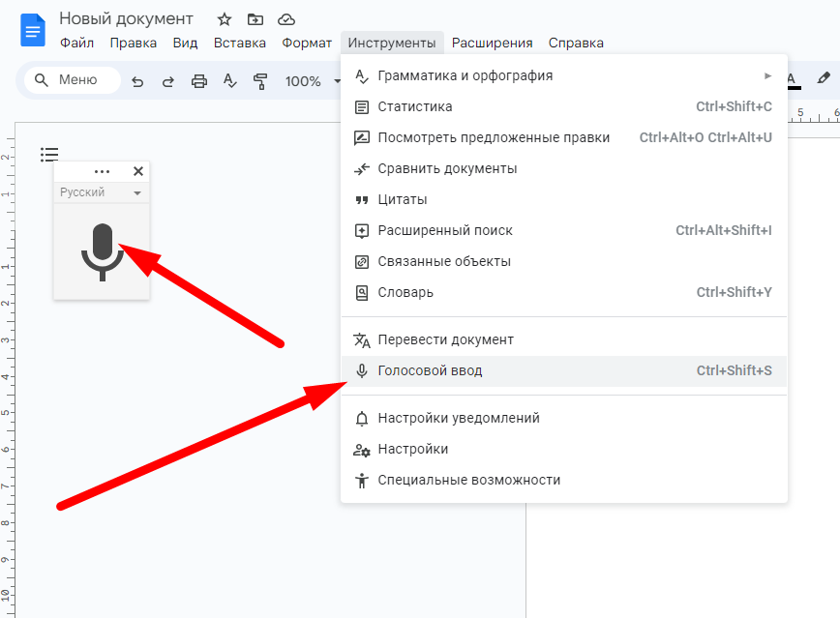840x618 pixels.
Task: Click the large microphone to start dictation
Action: (103, 252)
